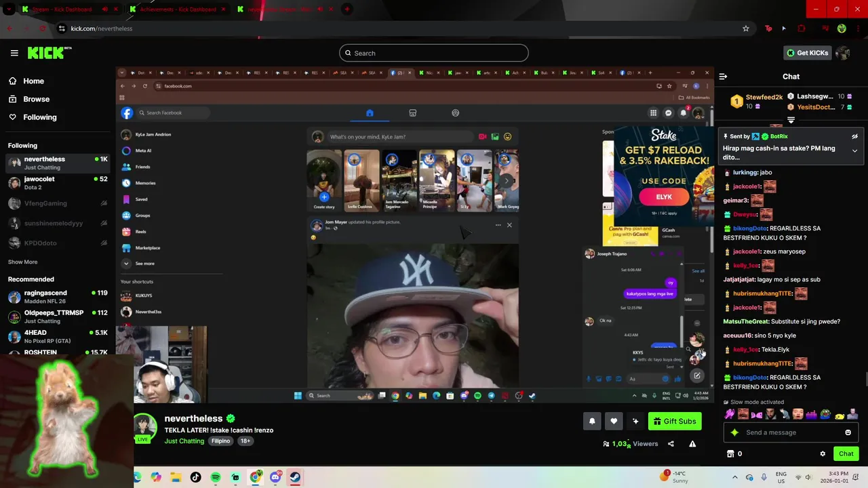This screenshot has height=488, width=868.
Task: Click the sparkle subscribe button
Action: pyautogui.click(x=635, y=421)
